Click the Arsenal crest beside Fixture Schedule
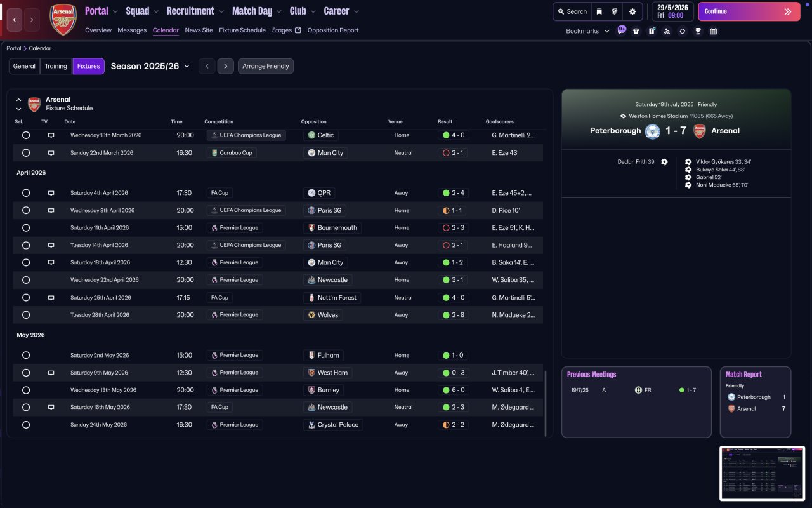The image size is (812, 508). (34, 104)
